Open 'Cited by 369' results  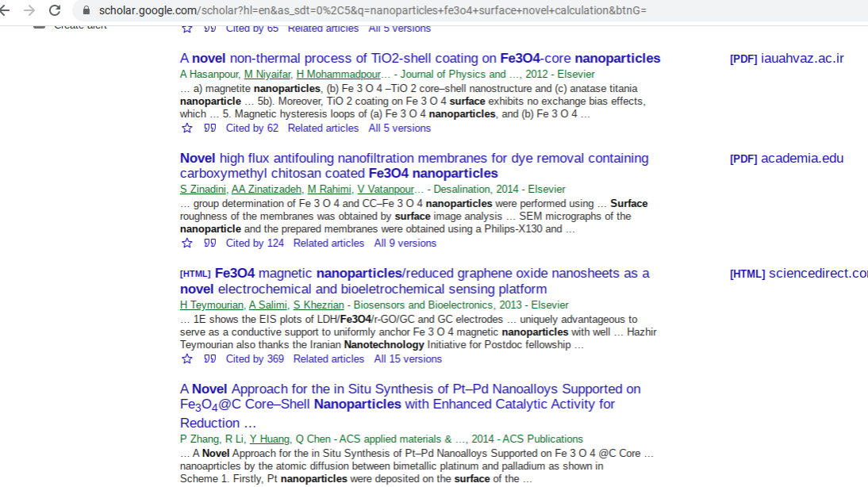coord(255,359)
